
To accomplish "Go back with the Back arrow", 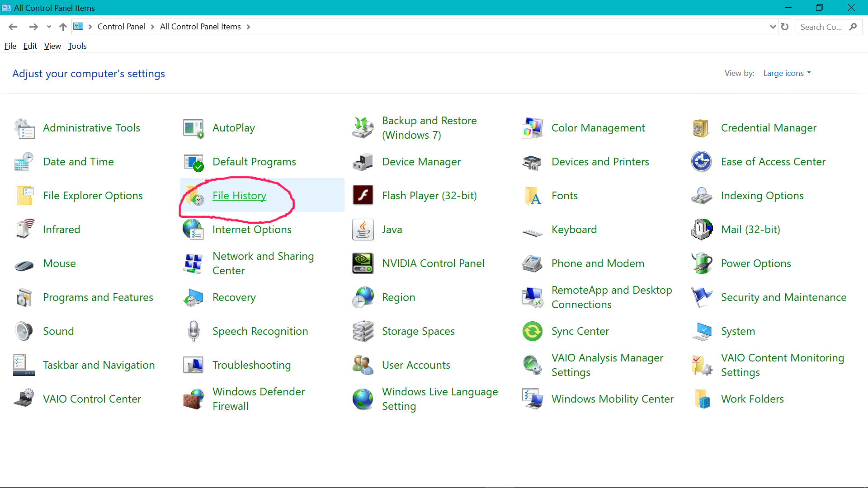I will [x=13, y=27].
